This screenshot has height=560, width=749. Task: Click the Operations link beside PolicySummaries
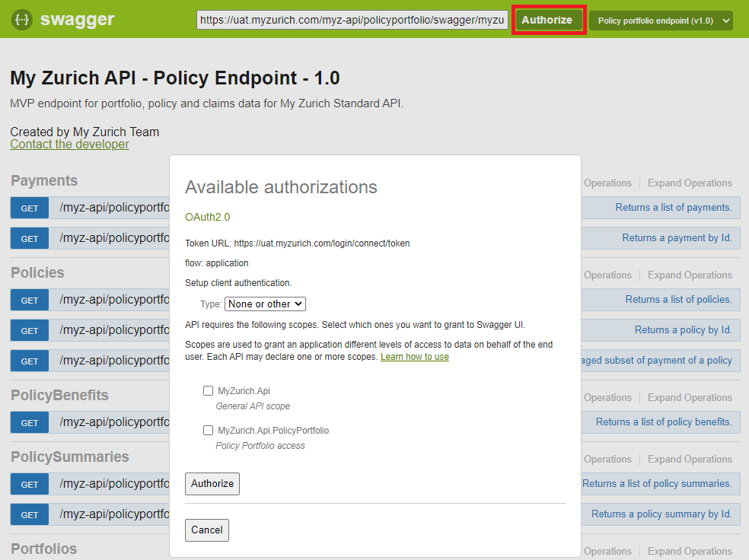click(607, 459)
